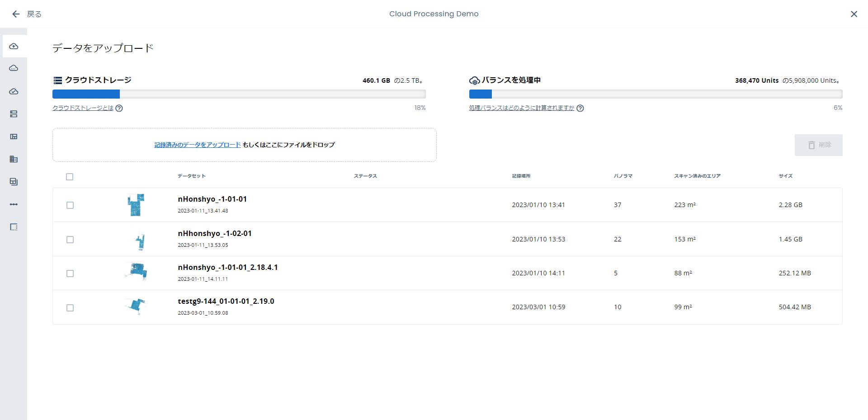Open the three connected dots sidebar icon
The height and width of the screenshot is (420, 868).
pos(14,204)
